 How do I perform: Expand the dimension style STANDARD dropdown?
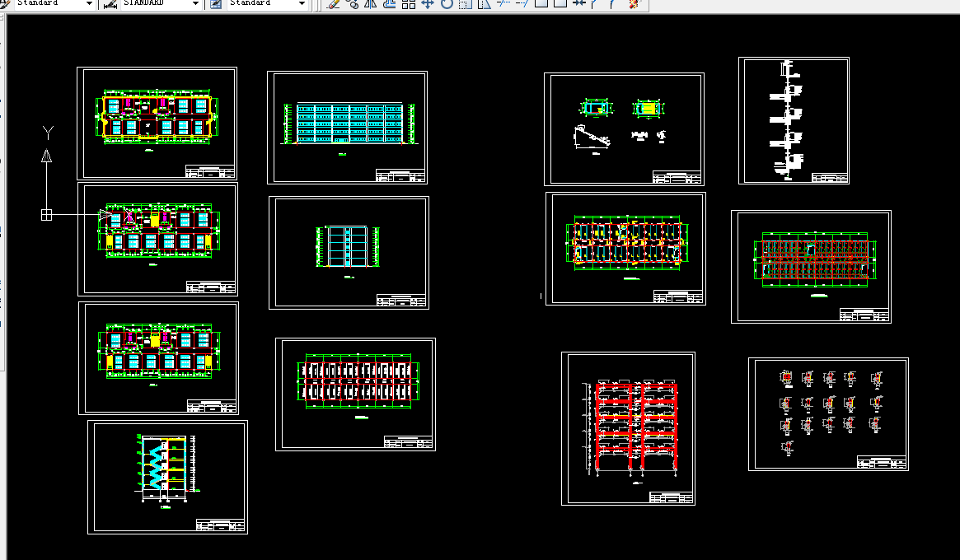(x=195, y=3)
